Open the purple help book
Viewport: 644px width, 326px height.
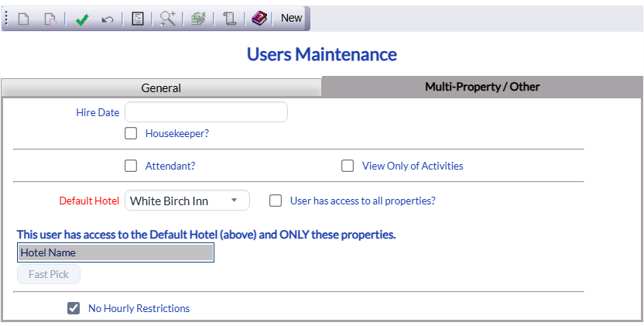coord(259,18)
